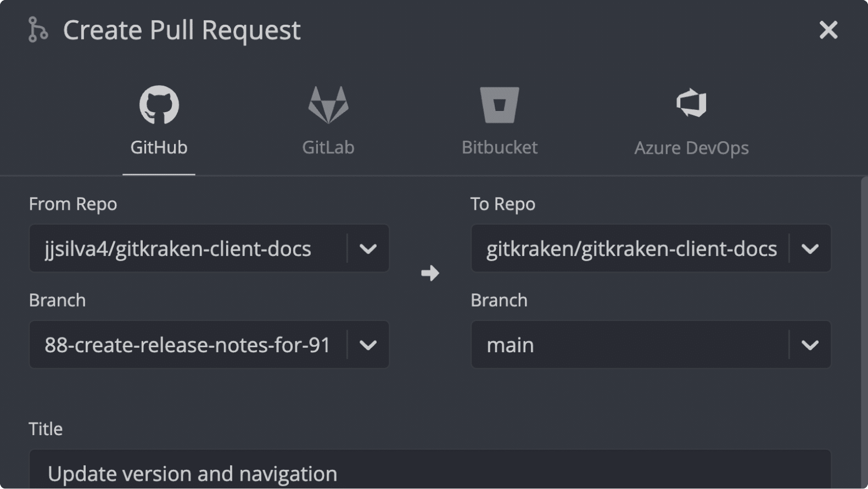
Task: Click the Title input with 'Update version and navigation'
Action: coord(430,470)
